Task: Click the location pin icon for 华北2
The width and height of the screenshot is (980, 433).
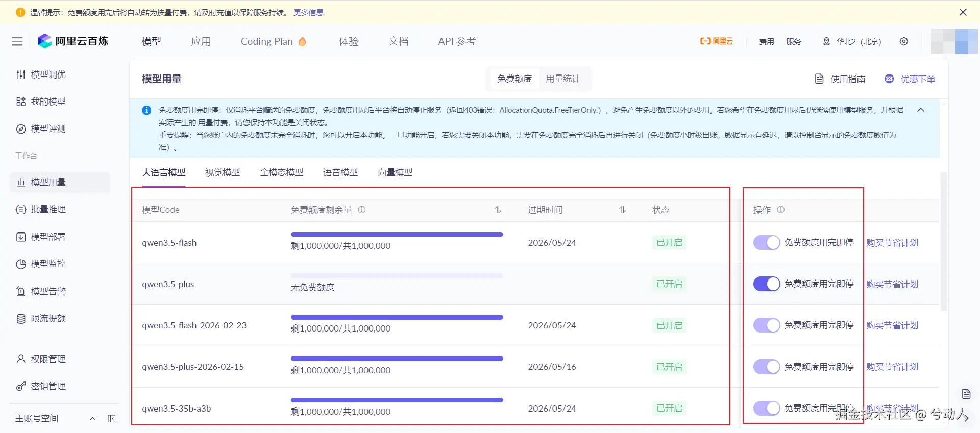Action: [826, 41]
